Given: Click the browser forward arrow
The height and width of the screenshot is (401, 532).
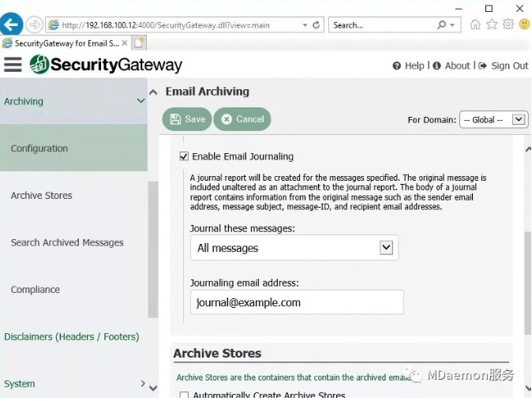Looking at the screenshot, I should coord(34,24).
